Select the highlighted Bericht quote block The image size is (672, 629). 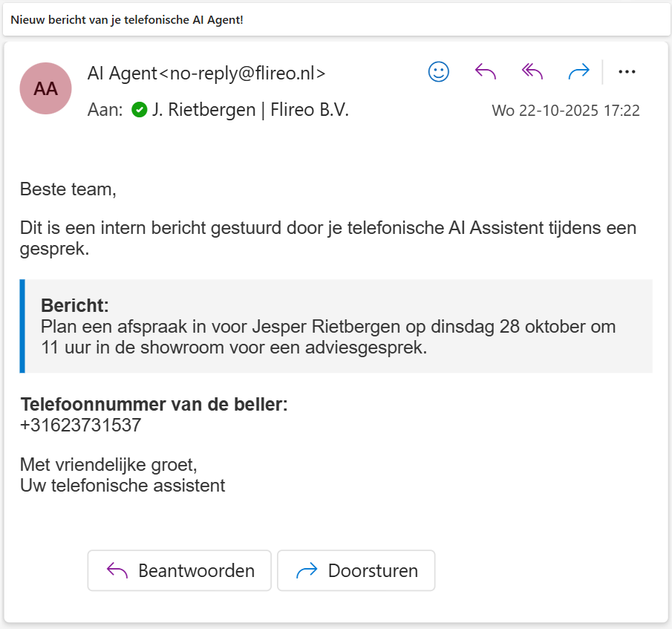coord(336,325)
